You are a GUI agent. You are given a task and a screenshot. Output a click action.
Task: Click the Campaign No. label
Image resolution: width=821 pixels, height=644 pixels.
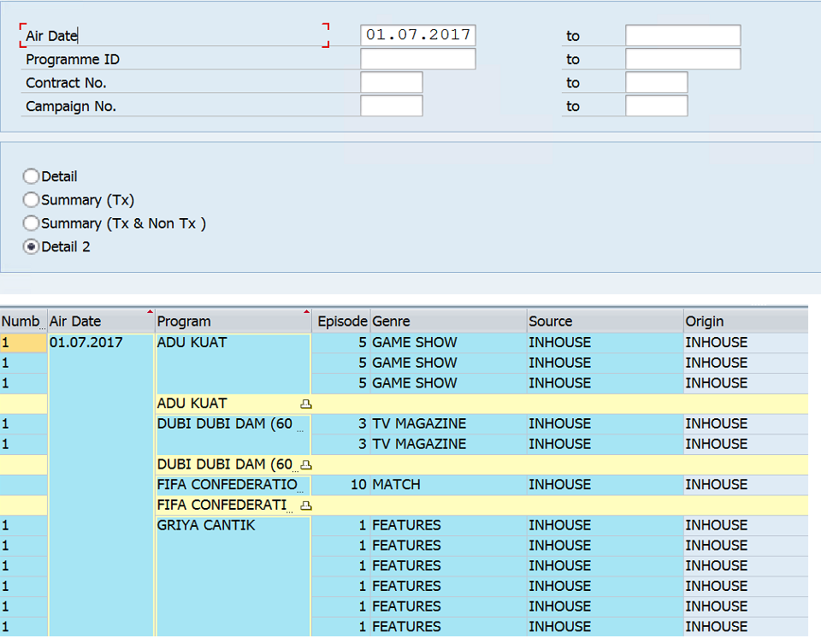pos(71,106)
